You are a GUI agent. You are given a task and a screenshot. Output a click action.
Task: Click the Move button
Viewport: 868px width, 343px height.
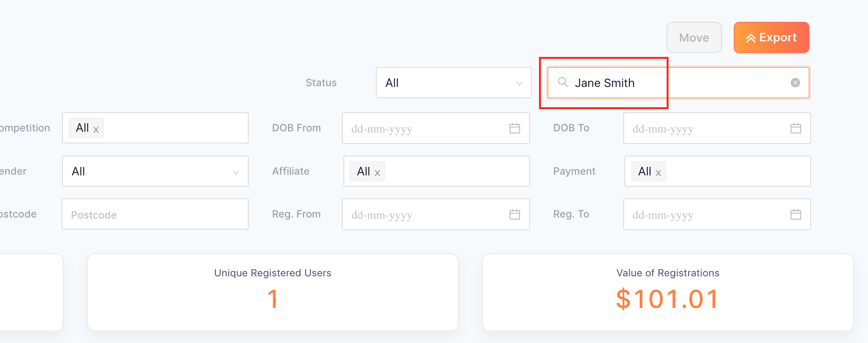694,37
